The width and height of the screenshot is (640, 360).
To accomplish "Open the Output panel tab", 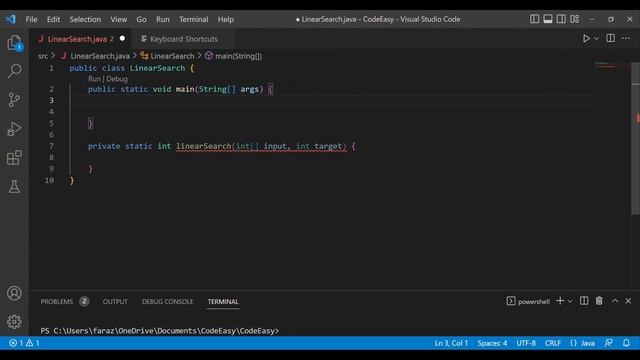I will [x=115, y=301].
